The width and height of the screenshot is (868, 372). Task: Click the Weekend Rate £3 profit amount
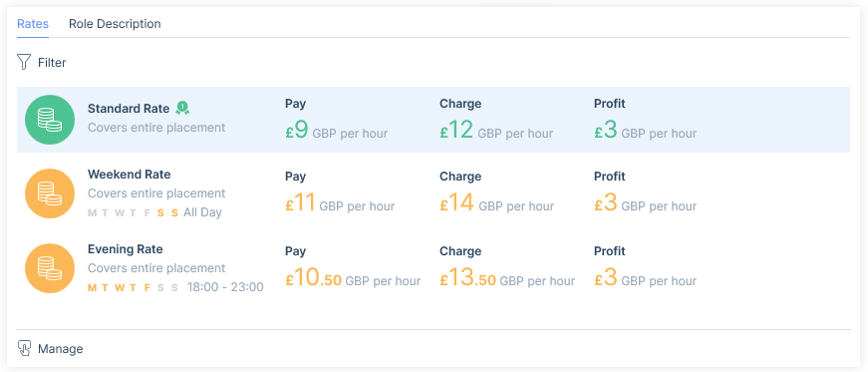point(606,202)
